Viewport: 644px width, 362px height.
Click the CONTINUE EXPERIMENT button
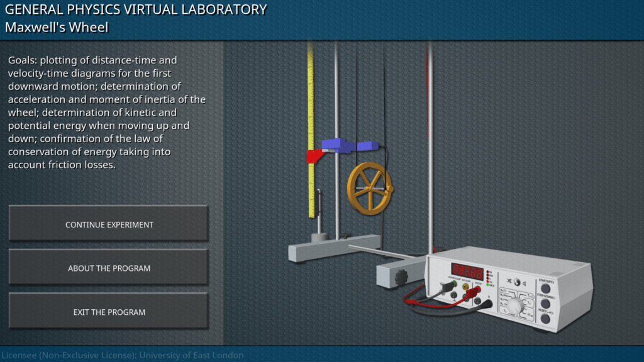coord(109,224)
